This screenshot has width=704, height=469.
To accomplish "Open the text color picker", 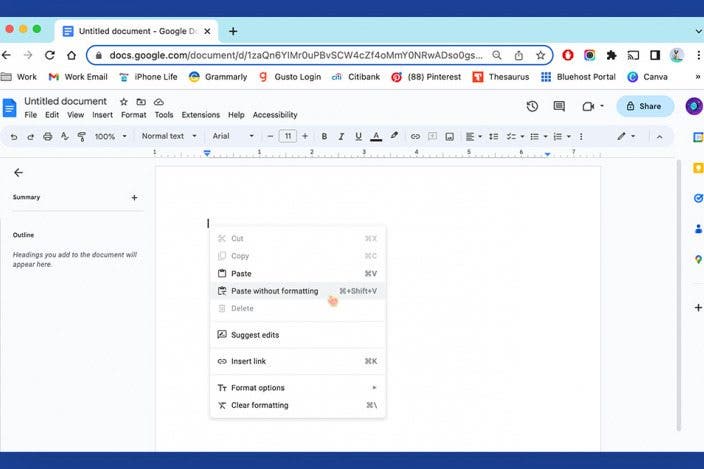I will [x=375, y=136].
